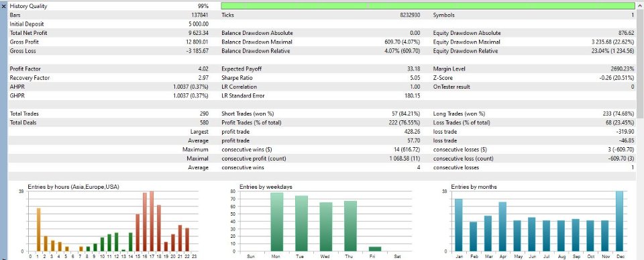This screenshot has height=260, width=644.
Task: Select the Ticks value 8232930
Action: tap(410, 15)
